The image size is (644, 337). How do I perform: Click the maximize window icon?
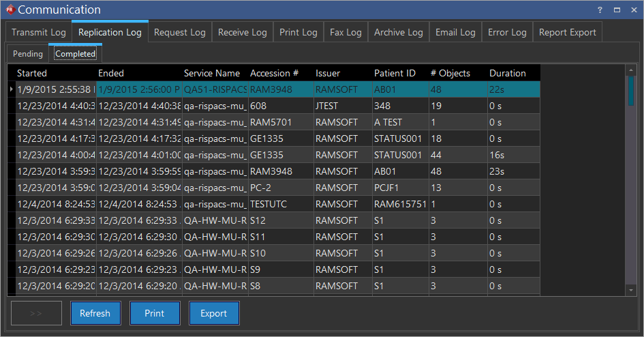[x=617, y=10]
